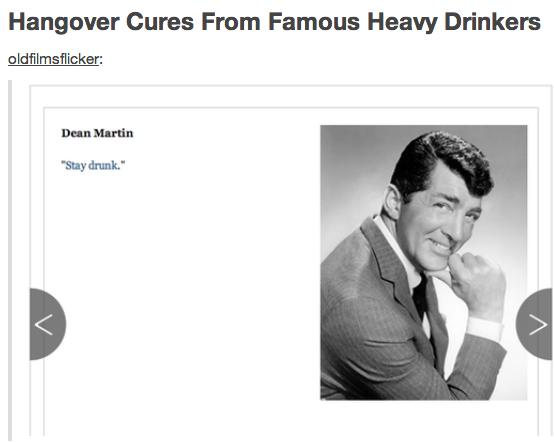554x442 pixels.
Task: Click the gray blockquote bar beside the slideshow
Action: 10,260
